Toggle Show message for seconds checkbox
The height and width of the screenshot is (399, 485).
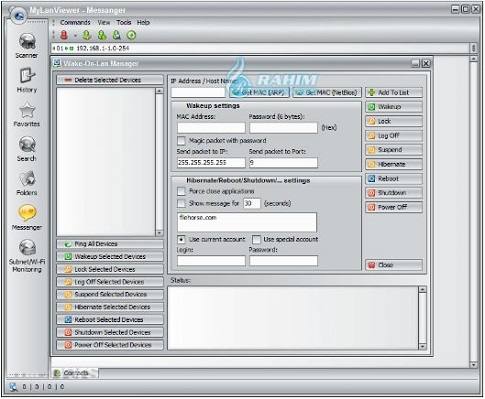pyautogui.click(x=181, y=203)
